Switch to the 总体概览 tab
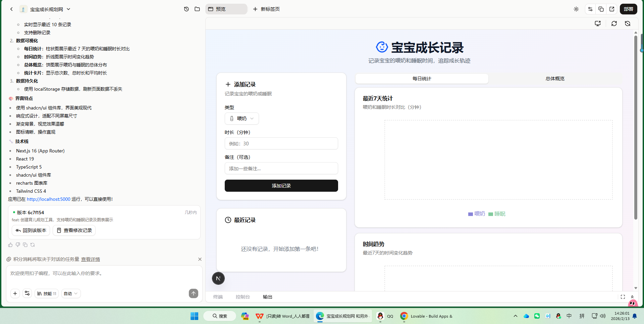The image size is (644, 324). [x=554, y=79]
